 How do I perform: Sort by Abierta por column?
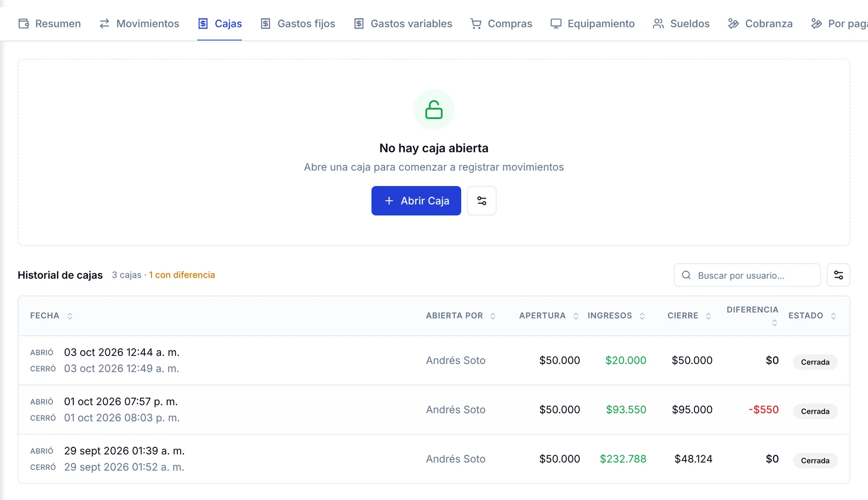[461, 316]
